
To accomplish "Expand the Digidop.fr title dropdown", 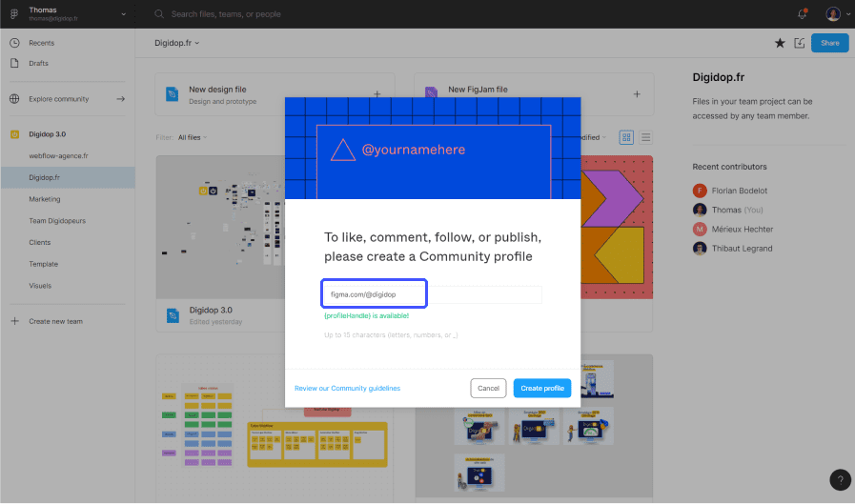I will (176, 43).
